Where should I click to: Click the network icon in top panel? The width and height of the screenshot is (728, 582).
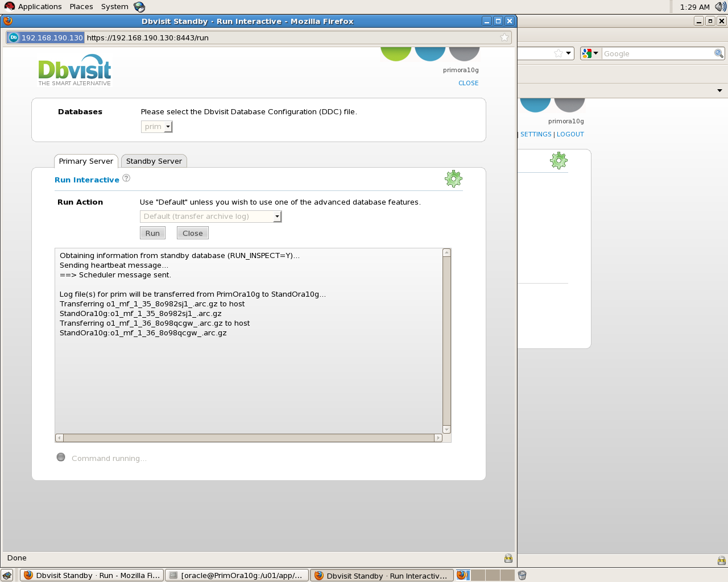[139, 7]
